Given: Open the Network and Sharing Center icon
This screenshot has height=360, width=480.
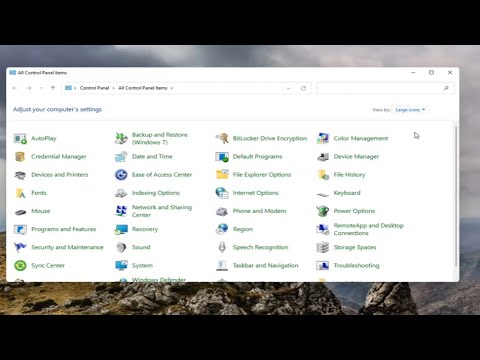Looking at the screenshot, I should [x=121, y=211].
